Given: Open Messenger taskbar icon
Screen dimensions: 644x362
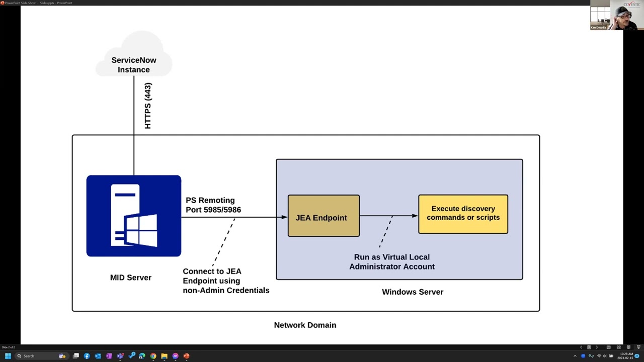Looking at the screenshot, I should 175,356.
